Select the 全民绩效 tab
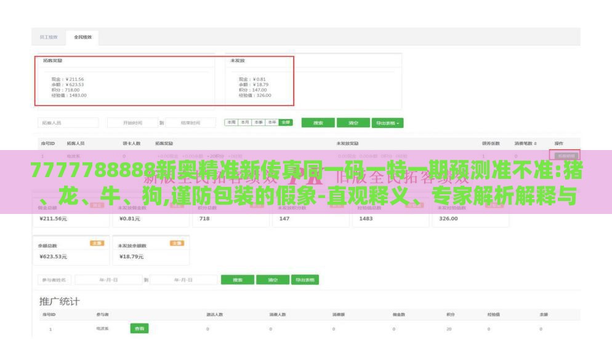 click(83, 38)
